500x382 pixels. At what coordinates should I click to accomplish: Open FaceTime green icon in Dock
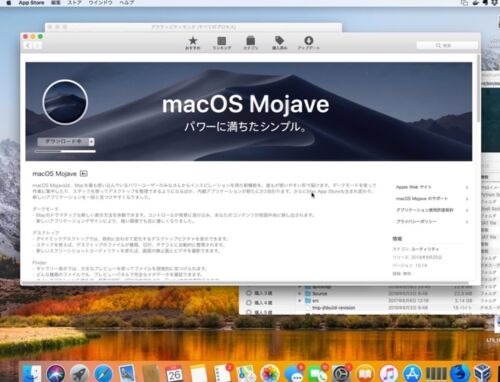point(317,373)
